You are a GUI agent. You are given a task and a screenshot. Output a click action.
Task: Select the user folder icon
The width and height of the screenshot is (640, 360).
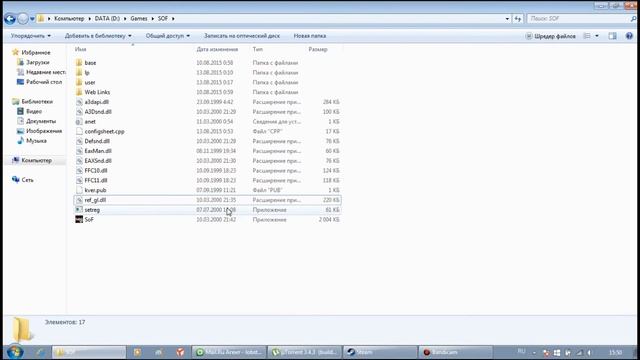(79, 82)
